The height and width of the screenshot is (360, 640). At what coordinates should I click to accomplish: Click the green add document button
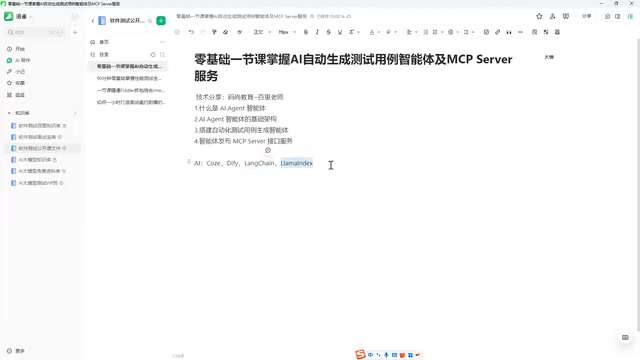pos(161,20)
